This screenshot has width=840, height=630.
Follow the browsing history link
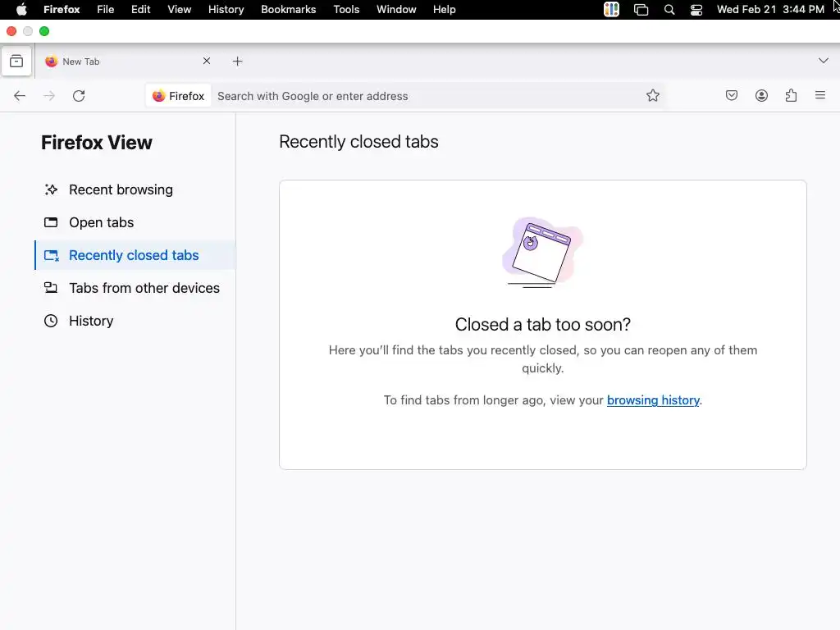(x=653, y=400)
